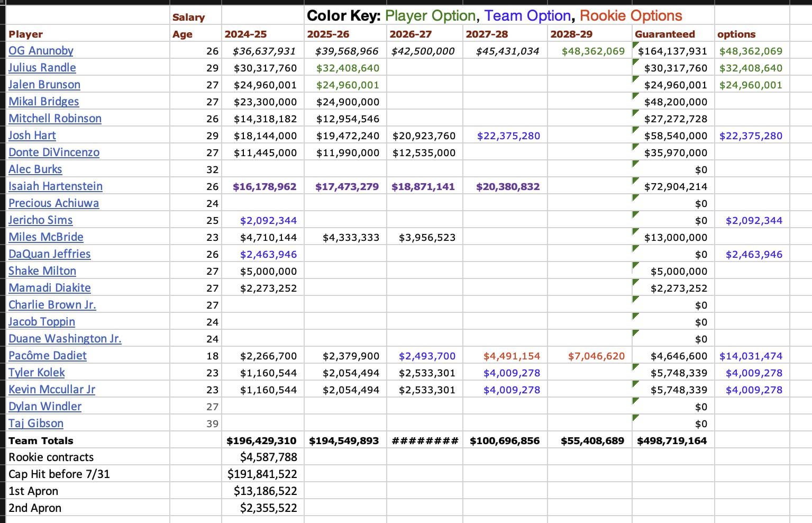Click the Julius Randle hyperlink
The width and height of the screenshot is (812, 523).
tap(42, 68)
